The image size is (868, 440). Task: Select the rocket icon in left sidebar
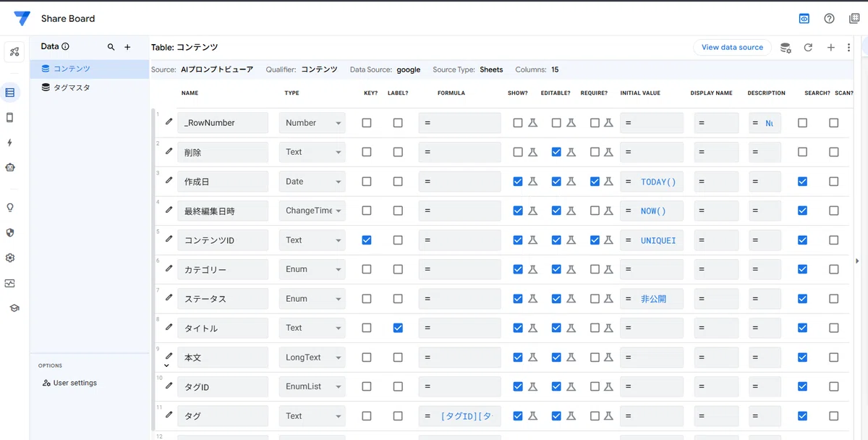14,52
